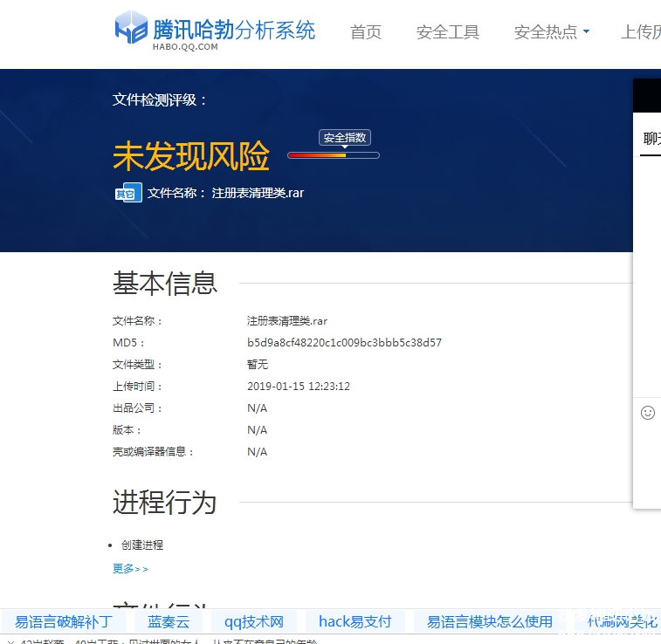Click the 其它 file type icon

[128, 194]
